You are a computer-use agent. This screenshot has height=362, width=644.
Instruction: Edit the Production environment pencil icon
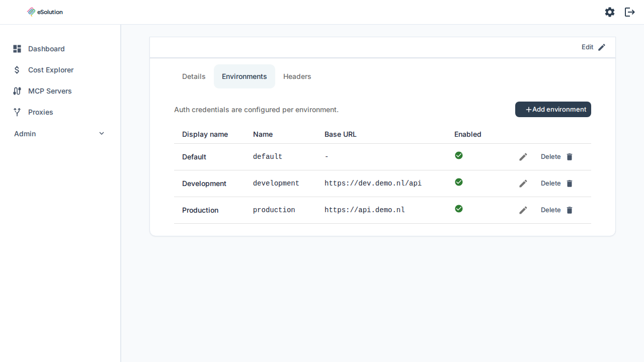(x=523, y=210)
